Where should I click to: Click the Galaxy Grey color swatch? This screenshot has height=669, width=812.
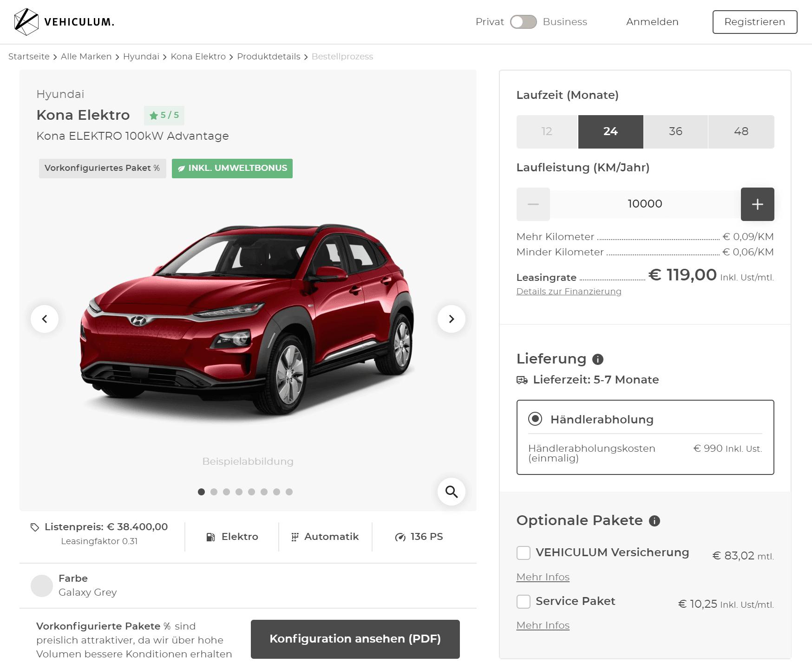coord(42,586)
